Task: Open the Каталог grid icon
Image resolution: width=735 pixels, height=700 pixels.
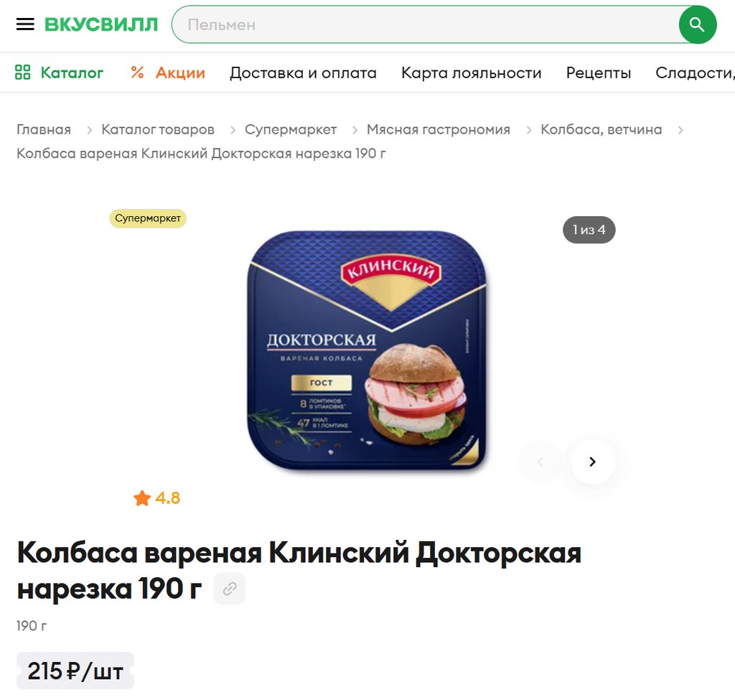Action: 22,73
